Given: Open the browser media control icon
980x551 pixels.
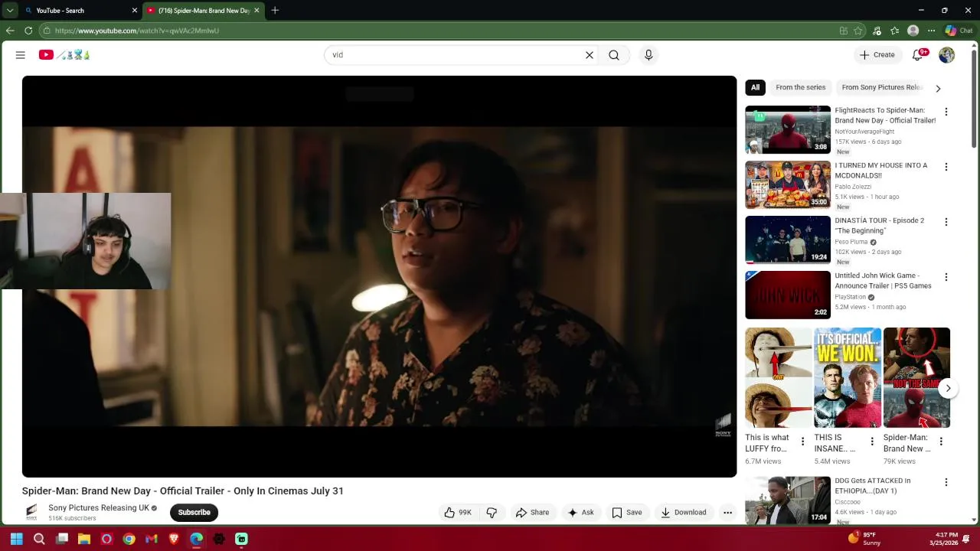Looking at the screenshot, I should pos(877,31).
